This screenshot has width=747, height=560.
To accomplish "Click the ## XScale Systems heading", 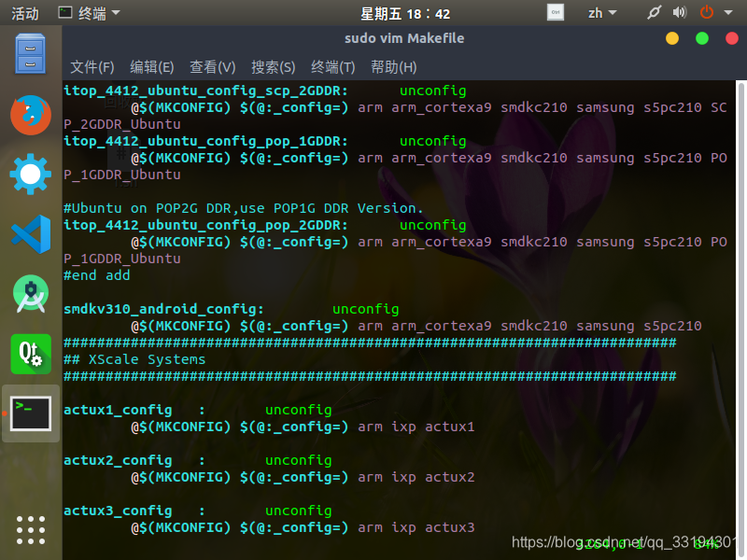I will tap(134, 359).
